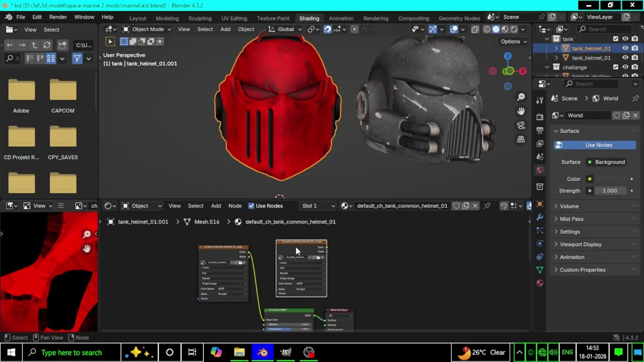Click the pan view hand icon in viewport

point(521,111)
